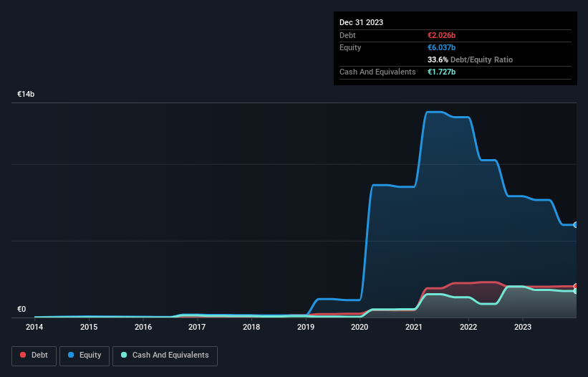
Task: Click the Equity label in the tooltip
Action: tap(350, 47)
